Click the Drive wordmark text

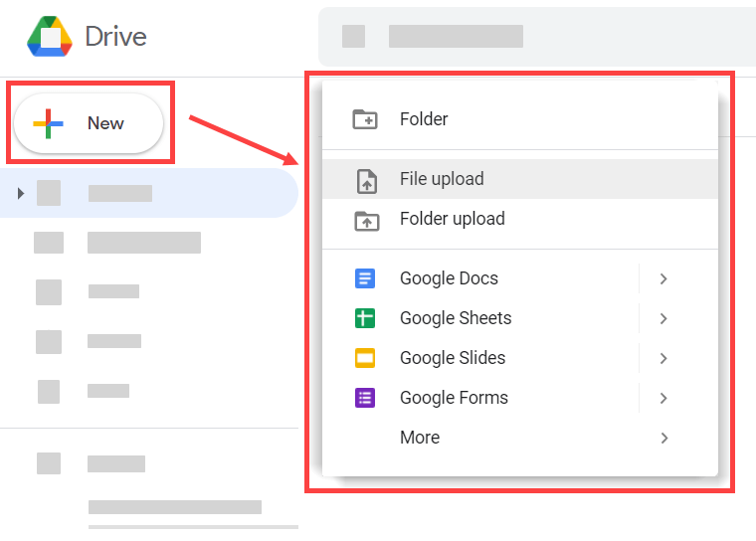click(x=115, y=37)
